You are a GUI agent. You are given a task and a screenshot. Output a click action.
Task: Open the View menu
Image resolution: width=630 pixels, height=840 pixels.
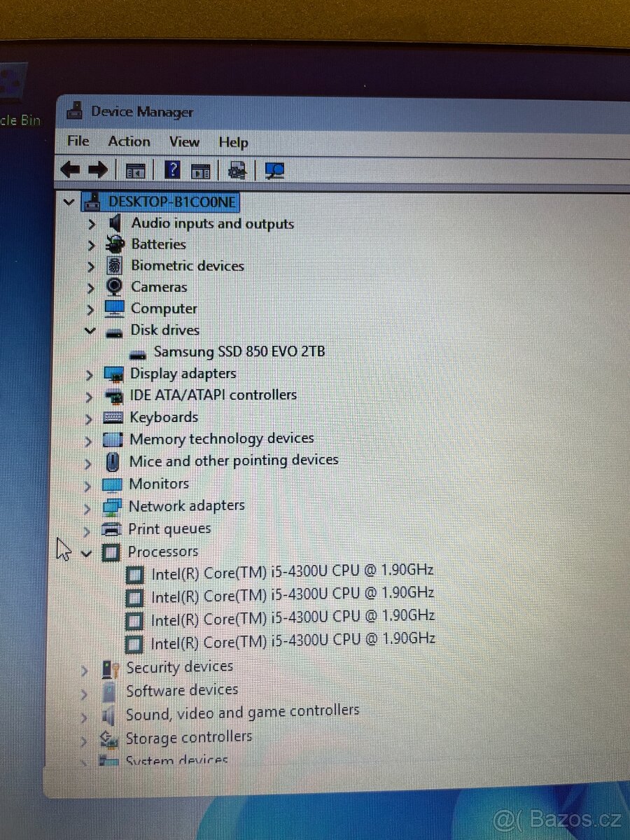(x=183, y=141)
